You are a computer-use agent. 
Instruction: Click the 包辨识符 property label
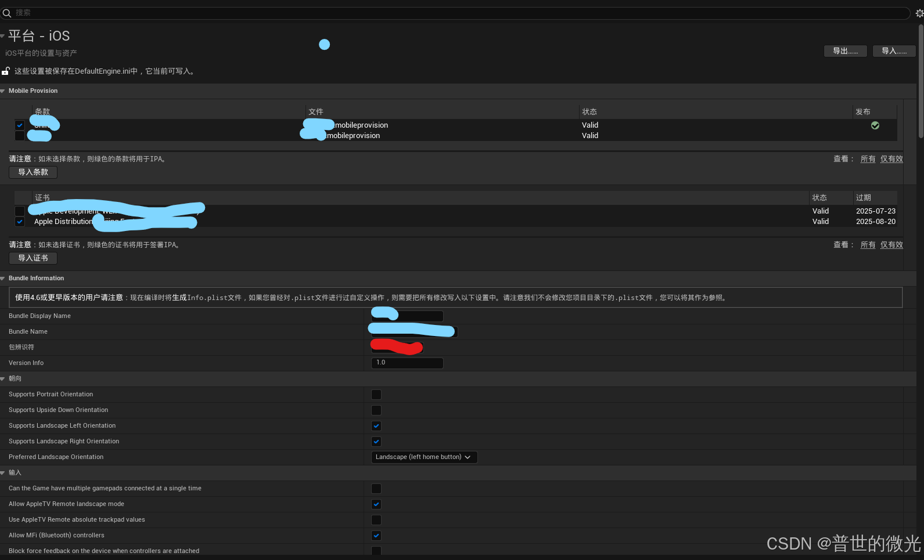[x=21, y=347]
